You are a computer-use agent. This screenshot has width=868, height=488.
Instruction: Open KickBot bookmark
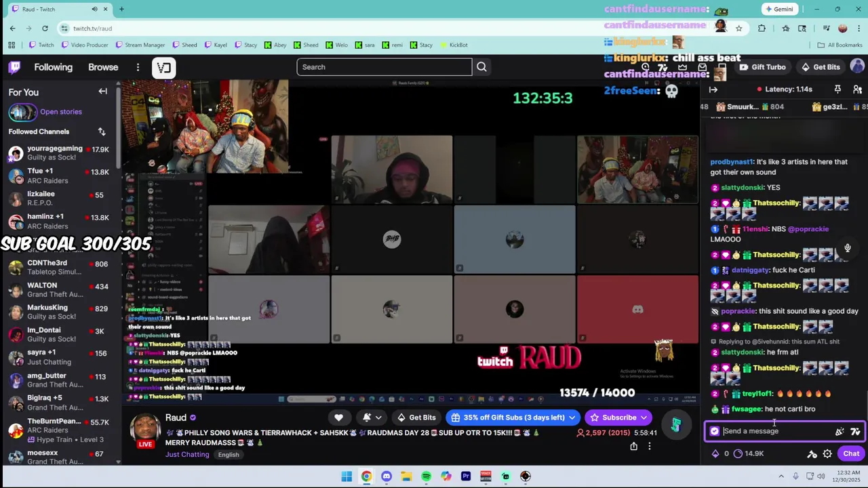click(x=454, y=45)
